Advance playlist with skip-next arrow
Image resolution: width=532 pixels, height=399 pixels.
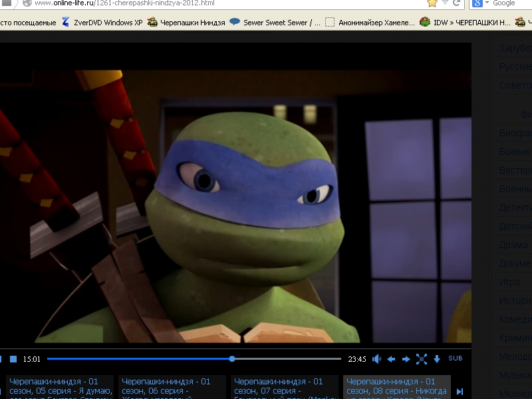460,392
